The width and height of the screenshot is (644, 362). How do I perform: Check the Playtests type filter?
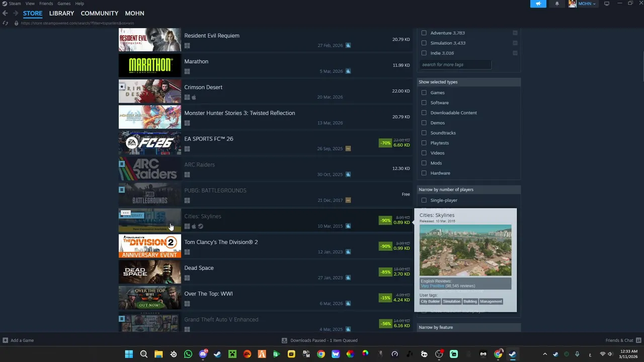point(424,143)
